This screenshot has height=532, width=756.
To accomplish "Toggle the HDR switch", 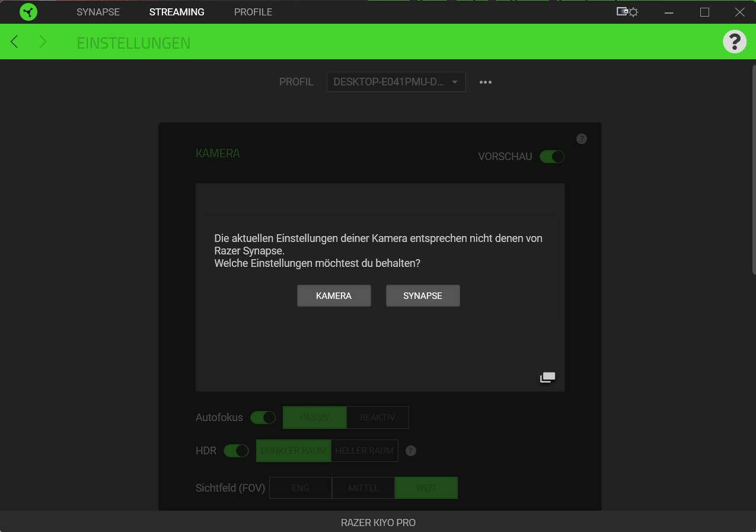I will click(x=236, y=451).
